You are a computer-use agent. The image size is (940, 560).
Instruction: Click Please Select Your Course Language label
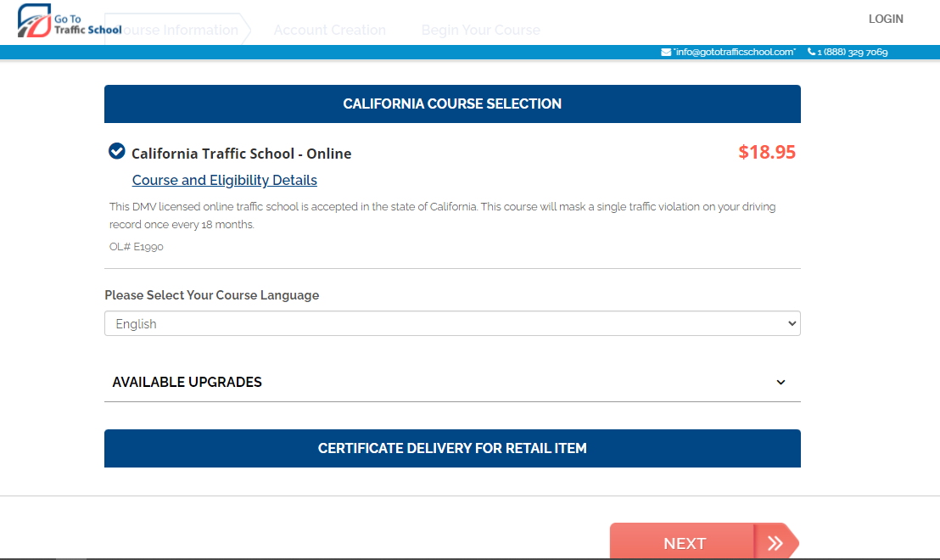(x=211, y=295)
